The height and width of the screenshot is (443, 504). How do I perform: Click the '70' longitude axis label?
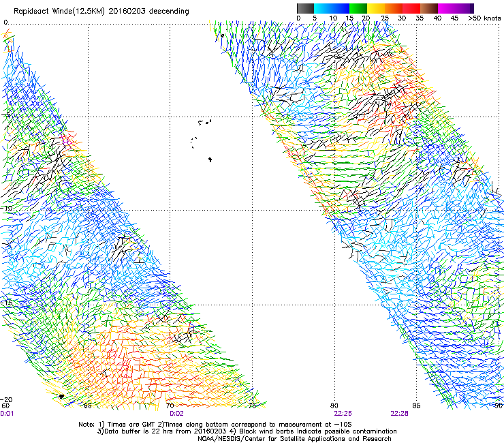(170, 406)
